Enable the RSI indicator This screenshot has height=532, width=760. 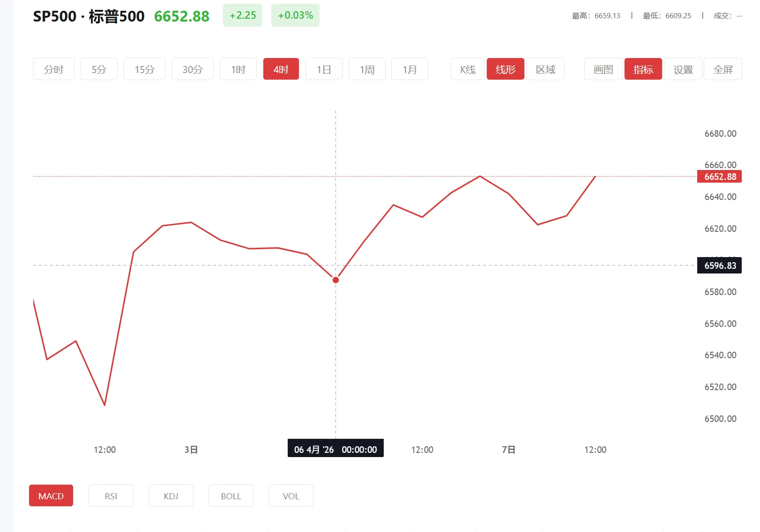click(111, 495)
